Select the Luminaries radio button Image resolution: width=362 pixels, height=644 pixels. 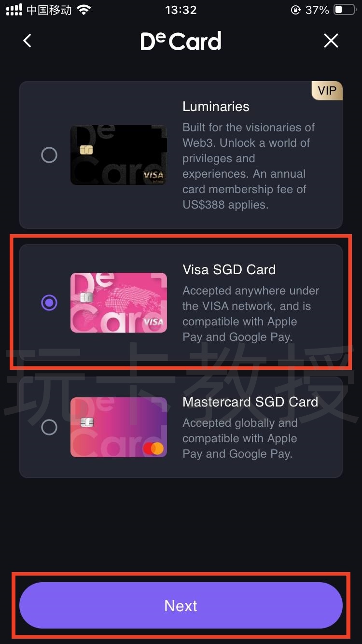(x=49, y=155)
